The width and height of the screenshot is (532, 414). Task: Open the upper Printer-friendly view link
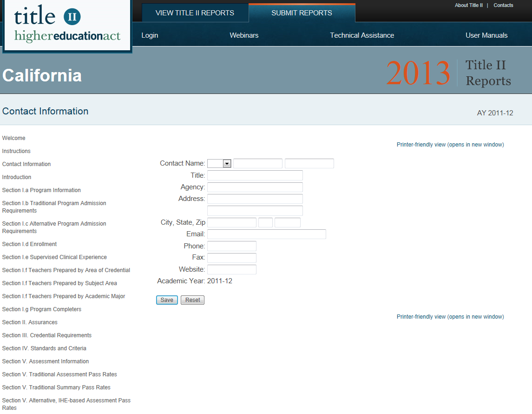(x=450, y=145)
